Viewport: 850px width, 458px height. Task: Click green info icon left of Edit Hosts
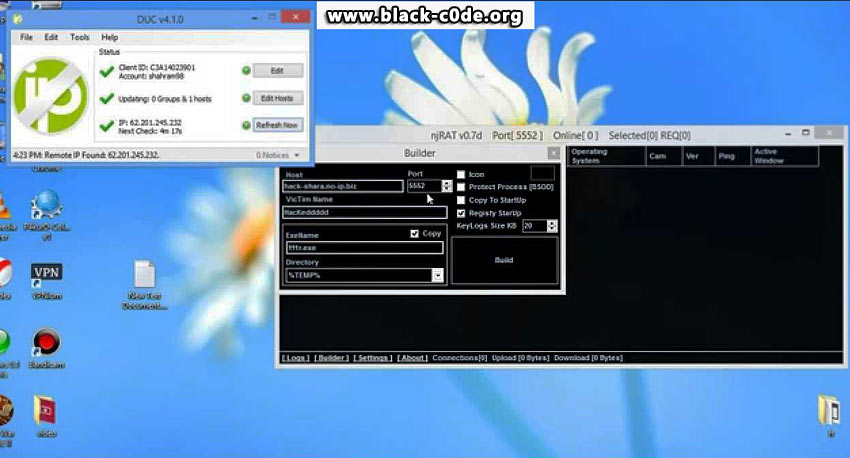246,98
